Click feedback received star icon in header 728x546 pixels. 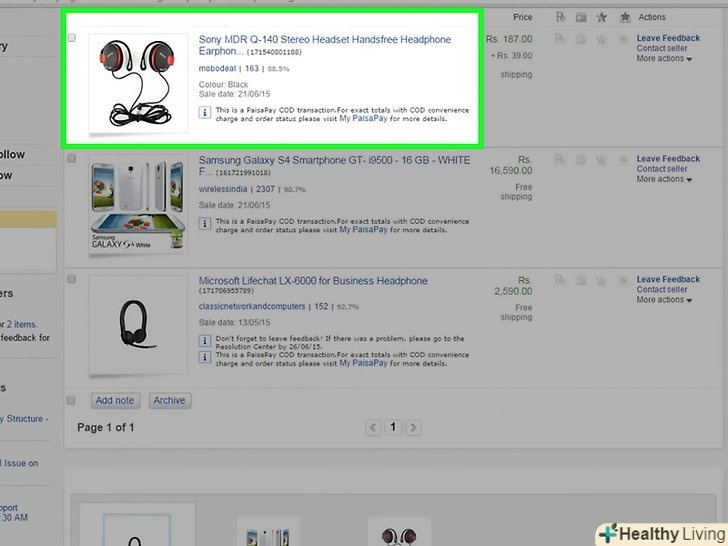click(625, 18)
